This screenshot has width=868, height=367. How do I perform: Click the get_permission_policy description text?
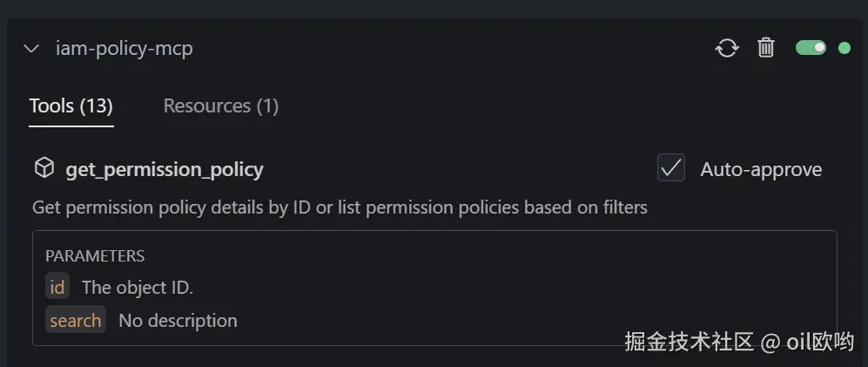click(340, 207)
